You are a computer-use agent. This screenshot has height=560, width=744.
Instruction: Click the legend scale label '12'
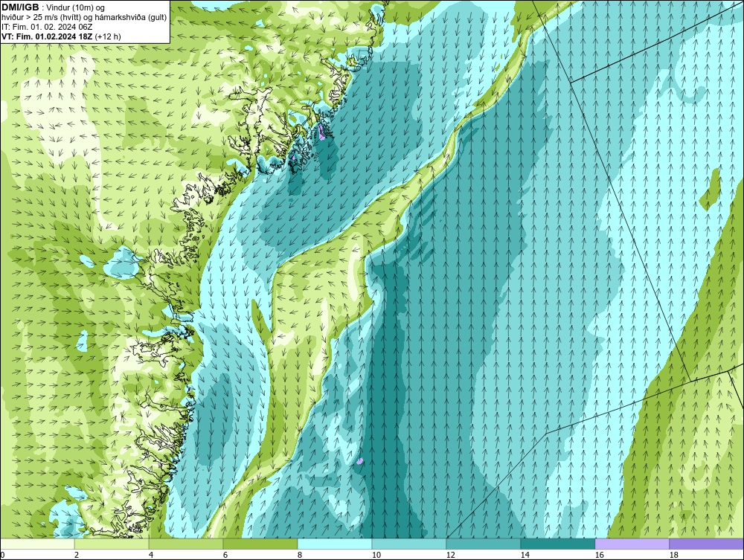[451, 555]
